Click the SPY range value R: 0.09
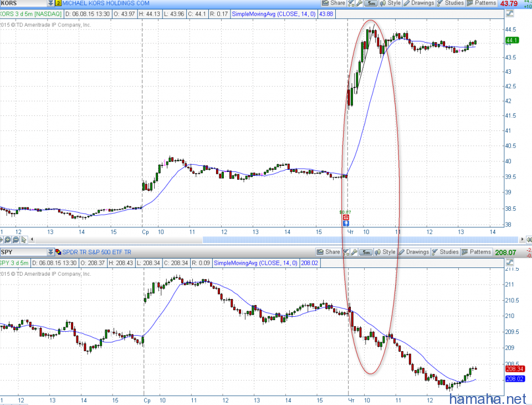Image resolution: width=532 pixels, height=405 pixels. click(201, 263)
